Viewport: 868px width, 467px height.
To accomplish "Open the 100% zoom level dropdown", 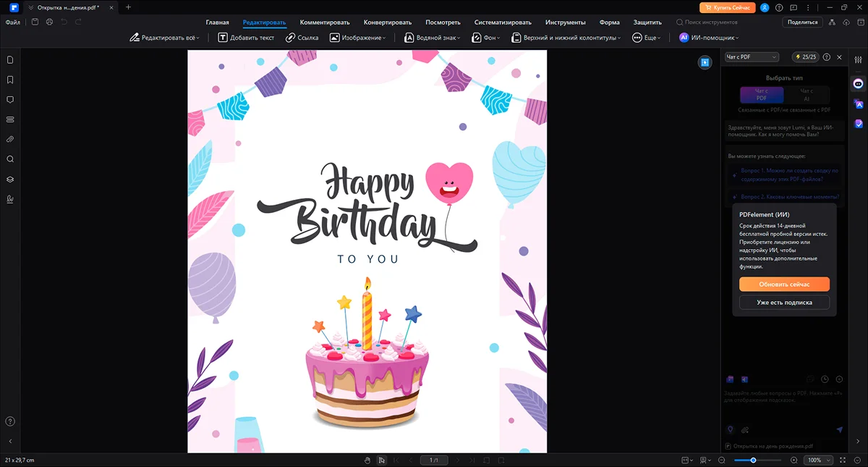I will pos(818,460).
